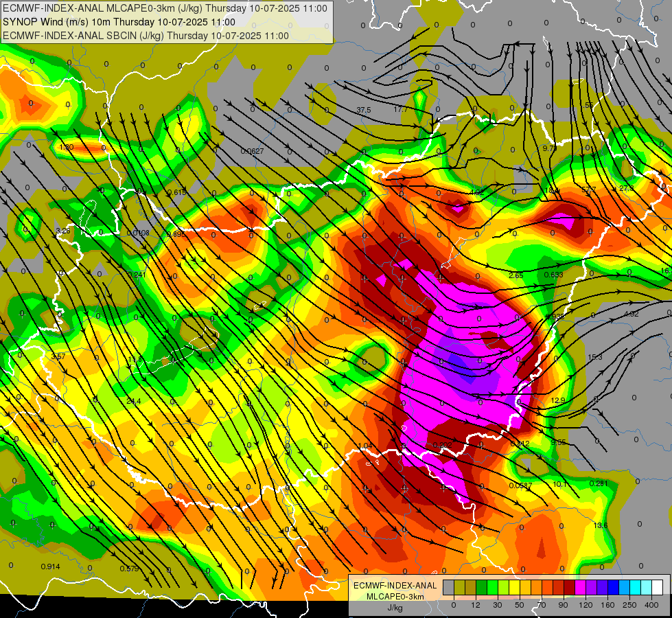Select the yellow legend swatch
672x618 pixels.
pos(515,587)
